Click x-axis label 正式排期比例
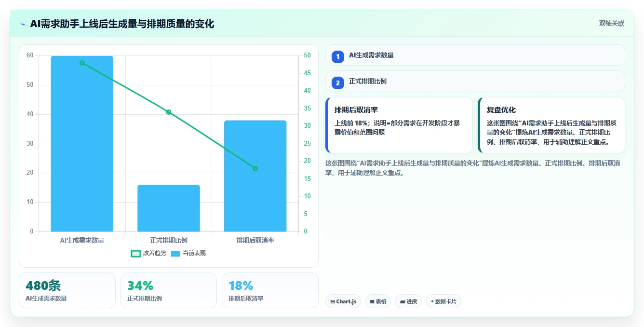Viewport: 644px width, 327px height. tap(169, 240)
